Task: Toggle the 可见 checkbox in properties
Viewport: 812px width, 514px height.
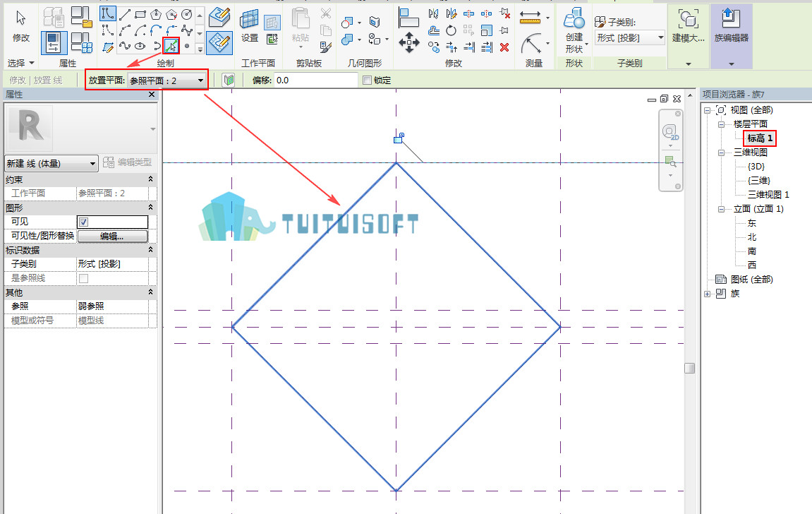Action: tap(83, 222)
